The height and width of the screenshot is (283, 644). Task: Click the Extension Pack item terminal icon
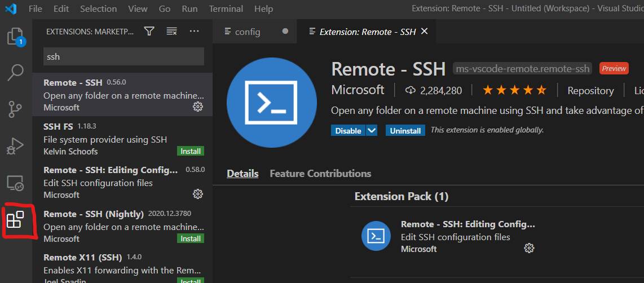click(x=376, y=236)
